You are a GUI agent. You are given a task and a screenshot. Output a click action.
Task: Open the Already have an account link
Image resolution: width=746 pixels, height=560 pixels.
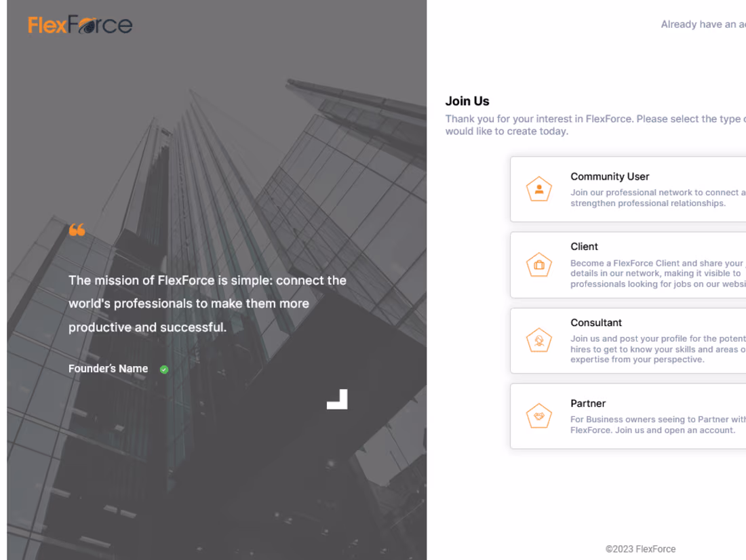click(703, 24)
